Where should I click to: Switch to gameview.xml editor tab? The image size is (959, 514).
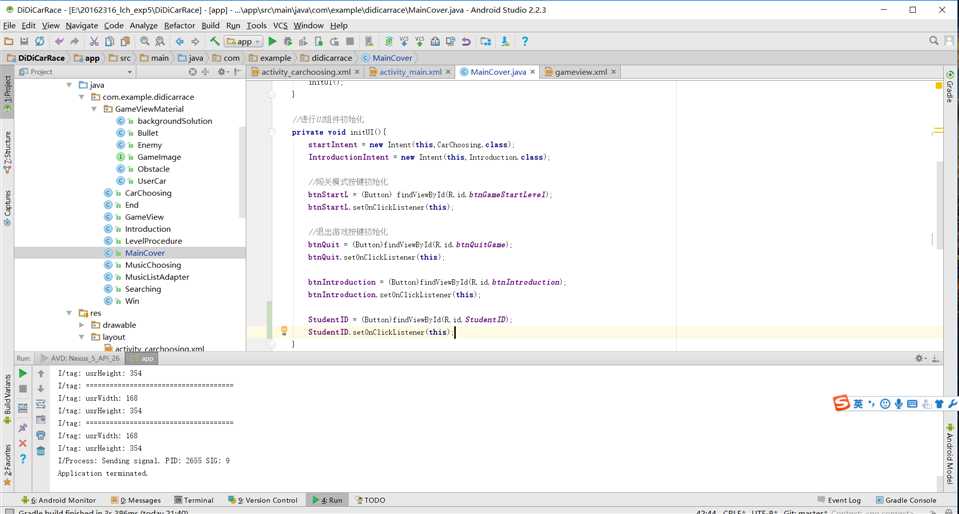coord(580,72)
